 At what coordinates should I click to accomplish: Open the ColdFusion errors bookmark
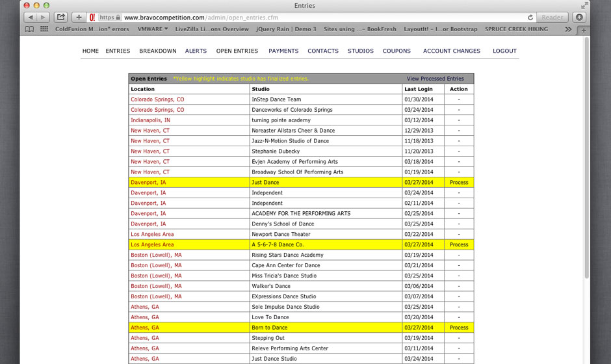[x=92, y=29]
